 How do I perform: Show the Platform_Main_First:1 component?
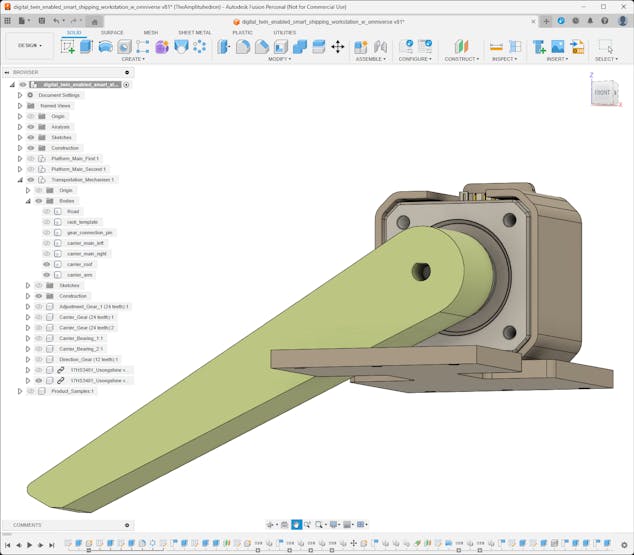[30, 158]
